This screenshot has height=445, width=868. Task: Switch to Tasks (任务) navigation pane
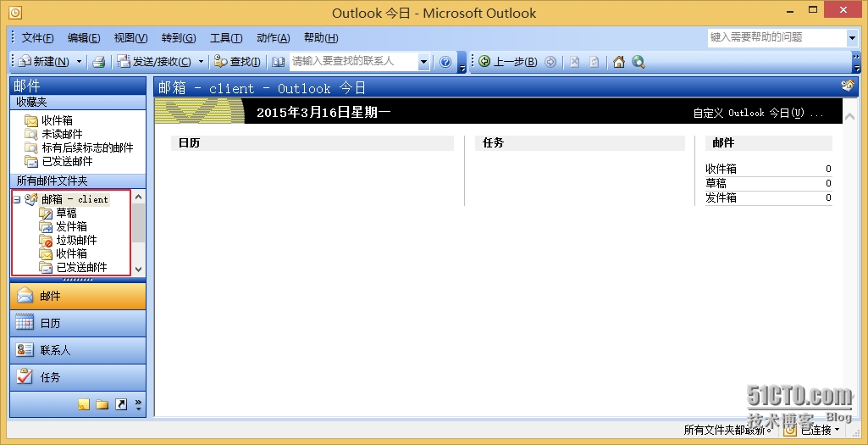(x=78, y=377)
